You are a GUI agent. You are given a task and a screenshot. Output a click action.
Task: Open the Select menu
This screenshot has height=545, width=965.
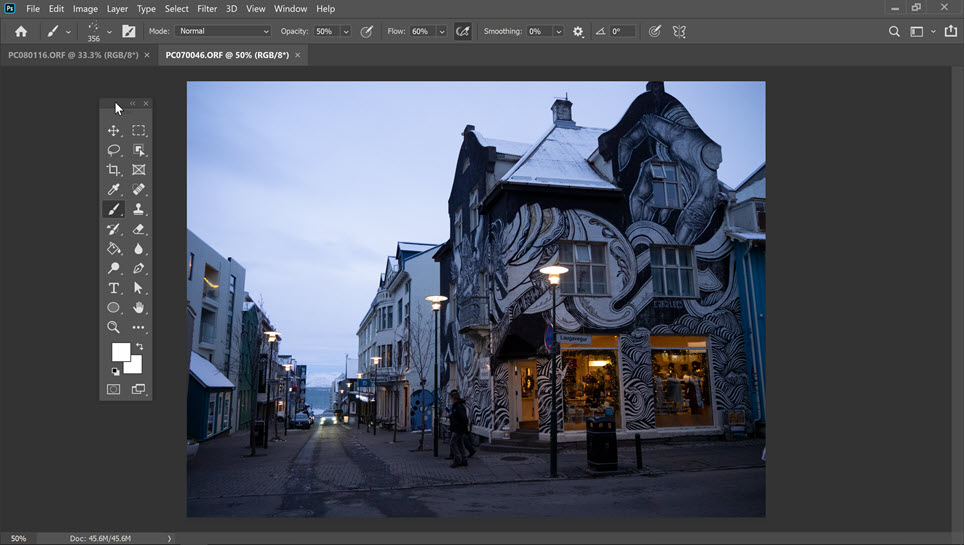(177, 9)
